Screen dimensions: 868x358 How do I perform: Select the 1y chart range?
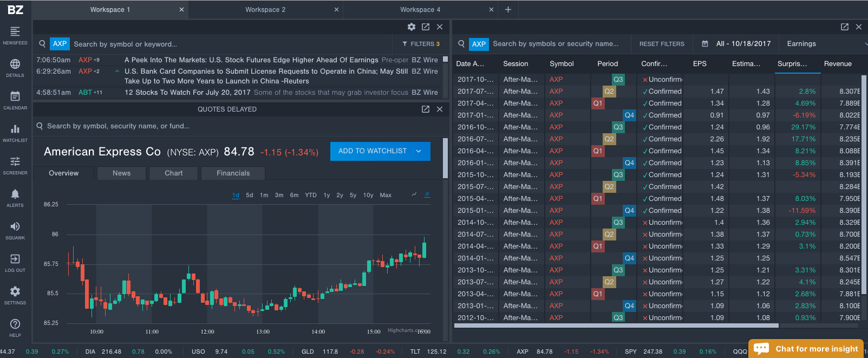coord(327,195)
